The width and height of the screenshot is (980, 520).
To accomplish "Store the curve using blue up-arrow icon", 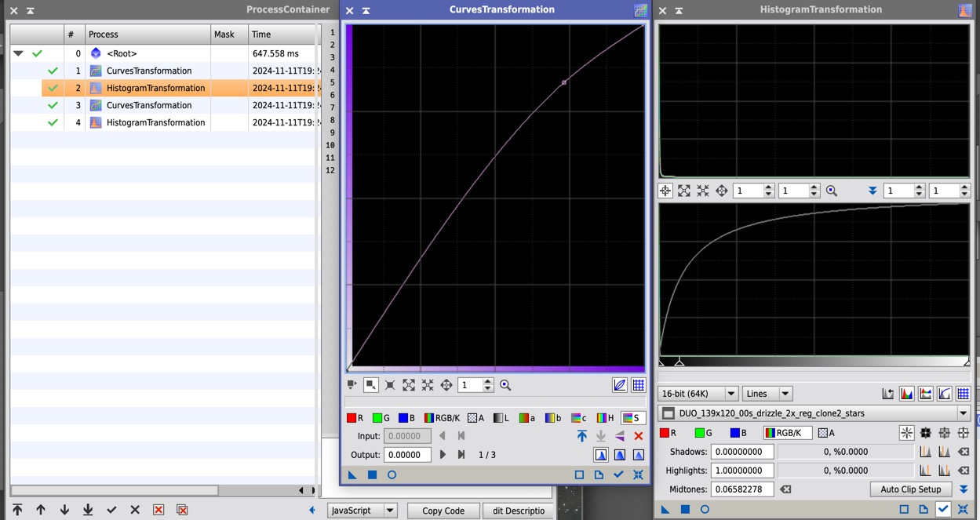I will pos(581,436).
